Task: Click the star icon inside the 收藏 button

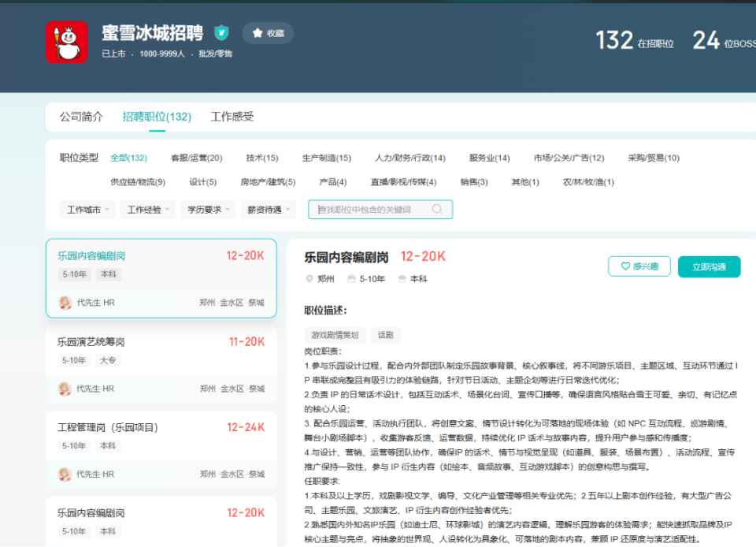Action: tap(258, 33)
